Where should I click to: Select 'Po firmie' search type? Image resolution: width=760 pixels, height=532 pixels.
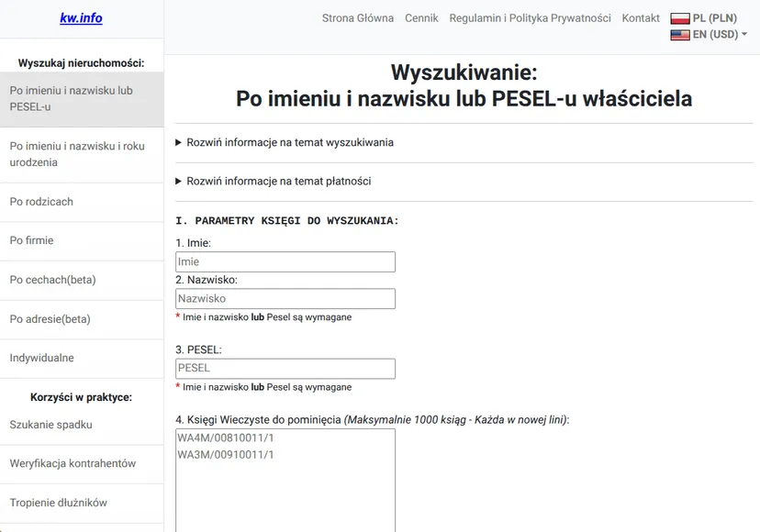(x=82, y=241)
